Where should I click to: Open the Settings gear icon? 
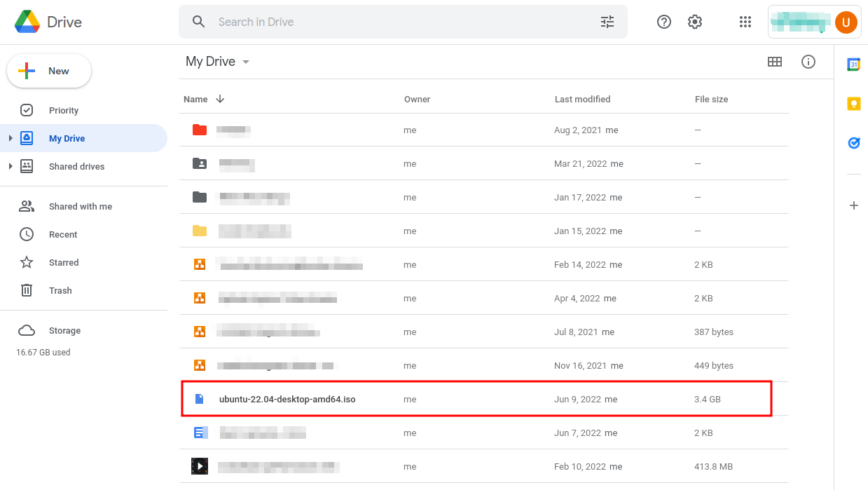tap(695, 22)
